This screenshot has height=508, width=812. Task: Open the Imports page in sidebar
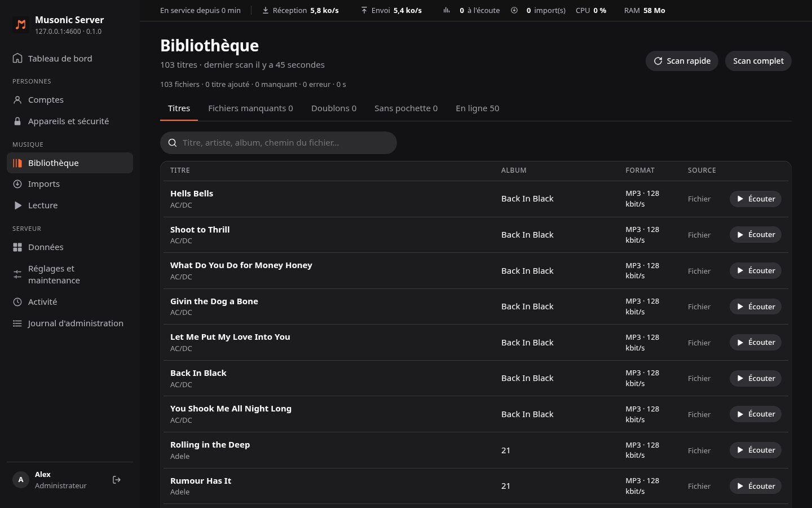pos(70,184)
